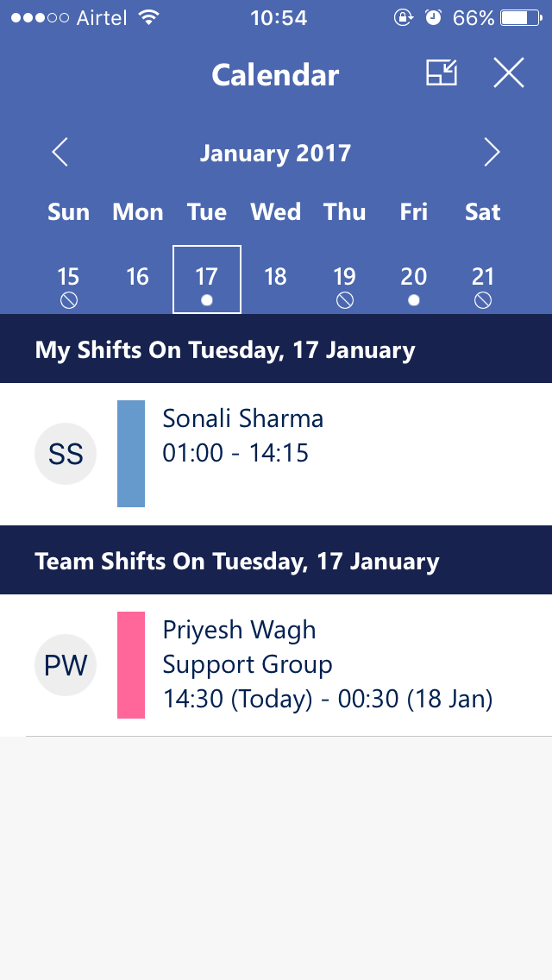Select date 16 in calendar
This screenshot has height=980, width=552.
pos(138,277)
